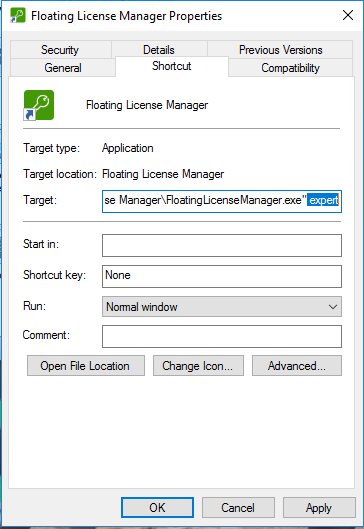364x529 pixels.
Task: Click the Floating License Manager key icon
Action: pos(39,105)
